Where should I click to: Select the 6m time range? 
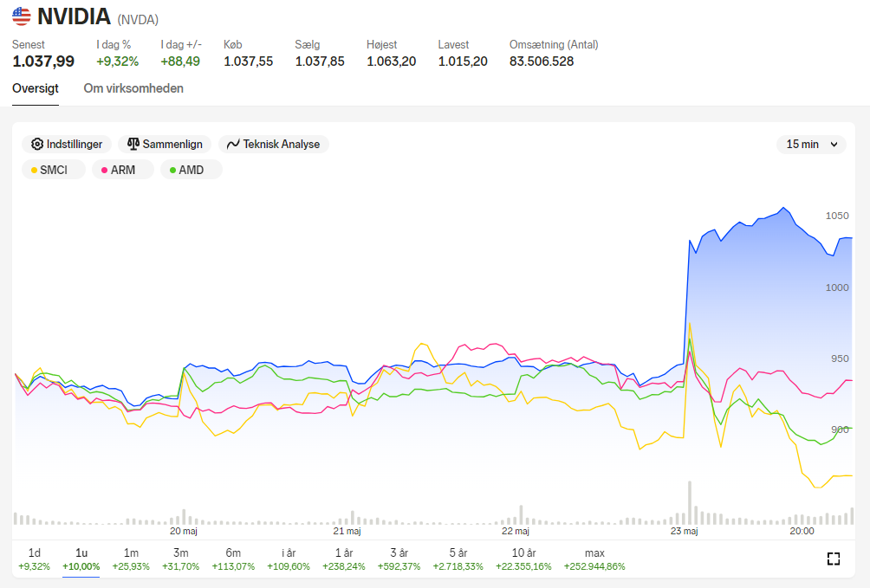233,559
